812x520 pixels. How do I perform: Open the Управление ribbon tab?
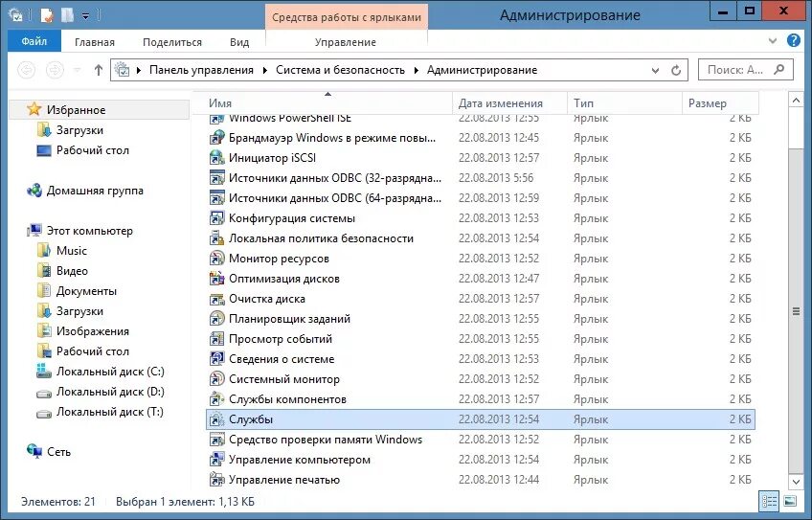pos(346,42)
